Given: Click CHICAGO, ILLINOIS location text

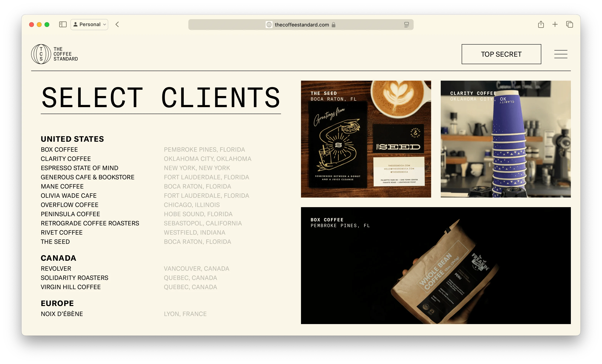Looking at the screenshot, I should point(192,205).
